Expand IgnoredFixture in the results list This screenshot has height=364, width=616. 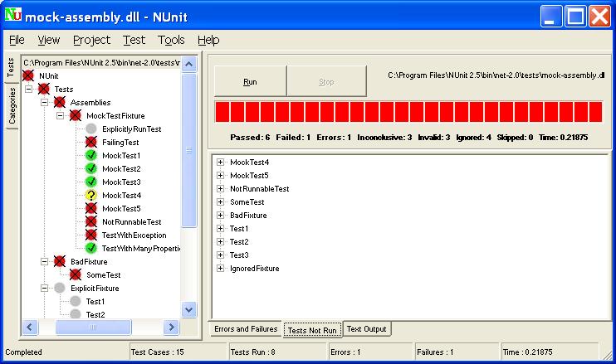click(220, 269)
